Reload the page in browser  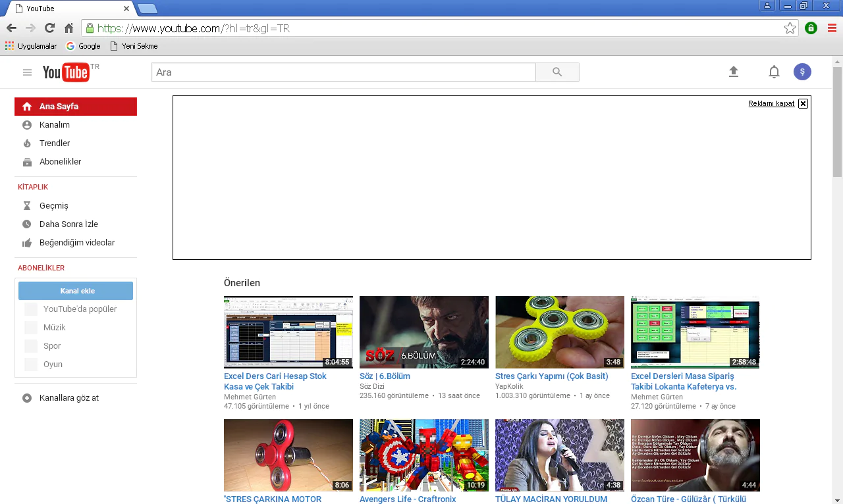49,28
